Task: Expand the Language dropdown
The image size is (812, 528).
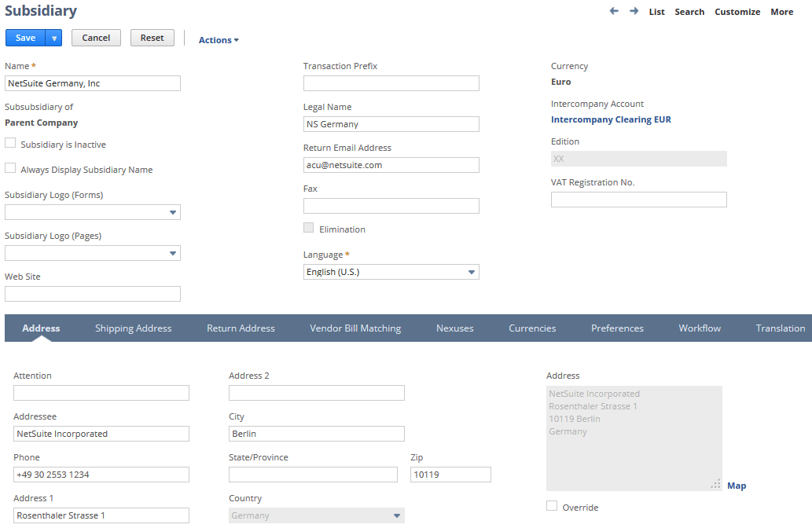Action: [x=472, y=272]
